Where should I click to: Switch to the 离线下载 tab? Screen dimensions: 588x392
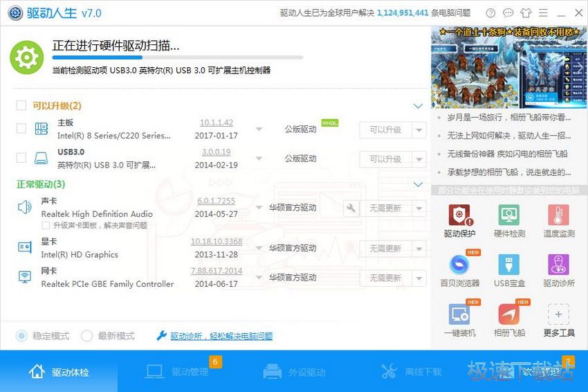click(412, 372)
